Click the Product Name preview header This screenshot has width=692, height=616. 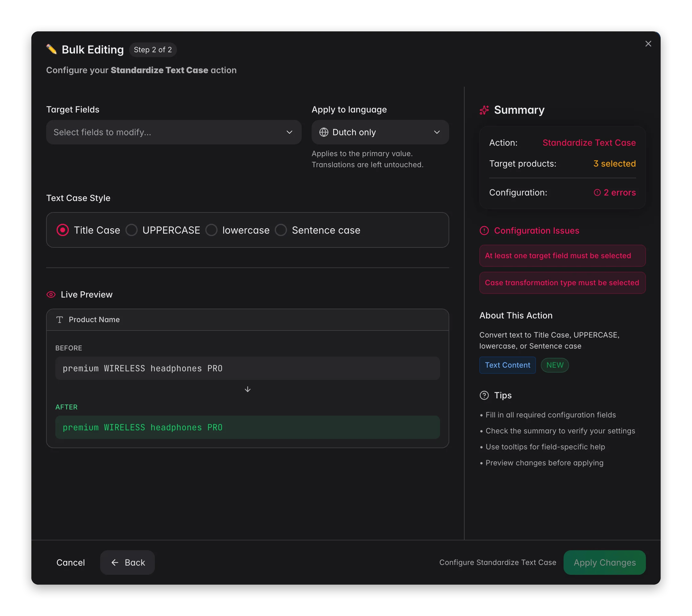click(247, 320)
